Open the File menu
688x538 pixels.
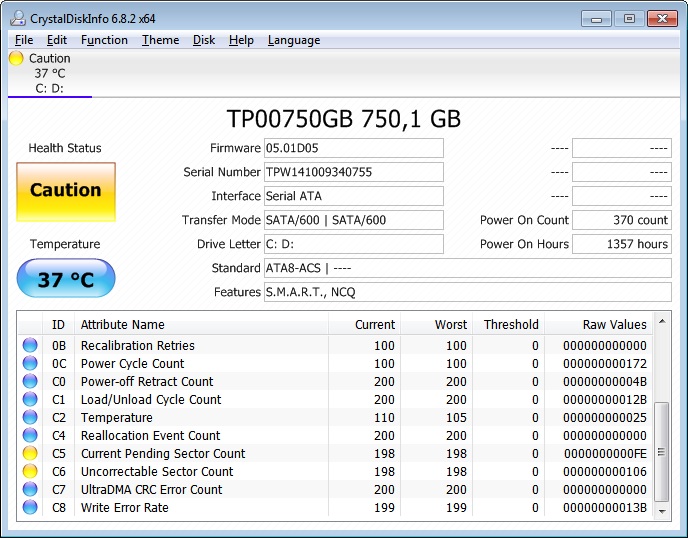point(24,40)
